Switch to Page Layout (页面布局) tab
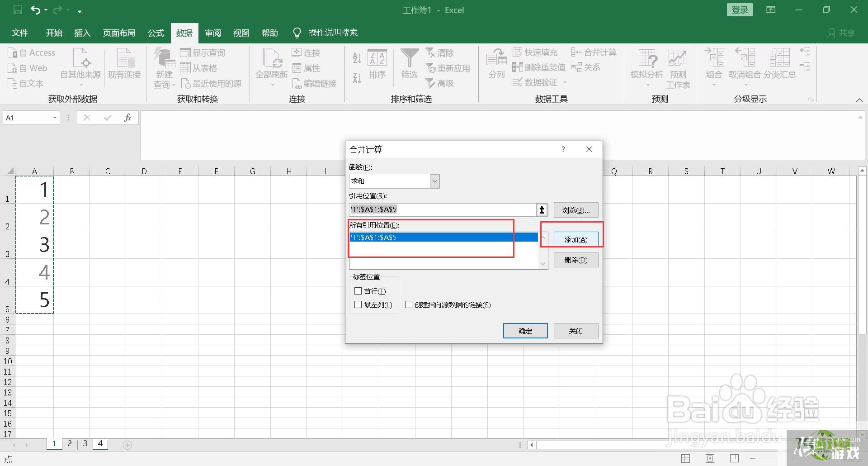This screenshot has height=466, width=868. 119,33
